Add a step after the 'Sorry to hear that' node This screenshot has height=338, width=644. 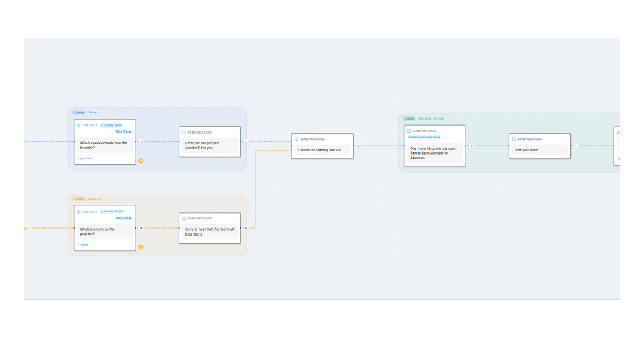pos(245,228)
